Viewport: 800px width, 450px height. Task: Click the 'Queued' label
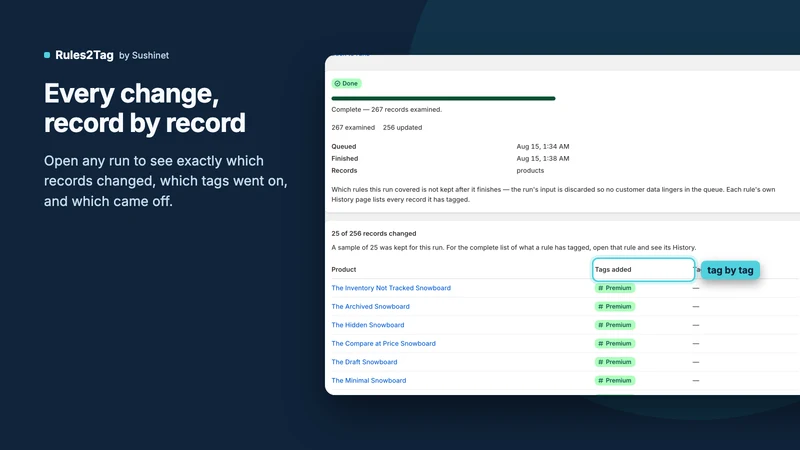click(x=343, y=146)
